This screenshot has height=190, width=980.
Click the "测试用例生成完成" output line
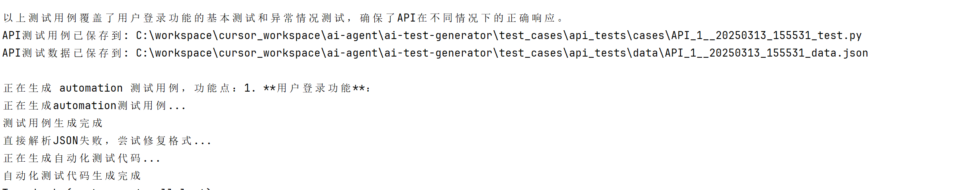coord(53,123)
